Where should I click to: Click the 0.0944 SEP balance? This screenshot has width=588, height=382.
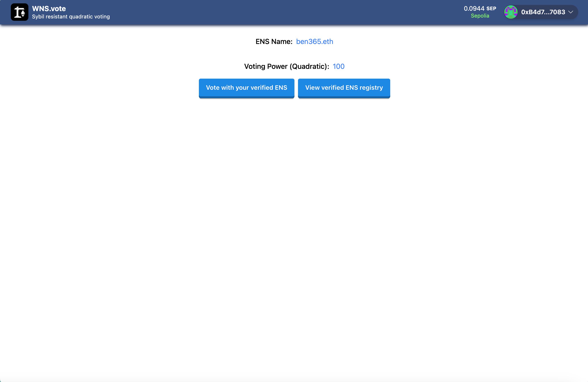[480, 8]
